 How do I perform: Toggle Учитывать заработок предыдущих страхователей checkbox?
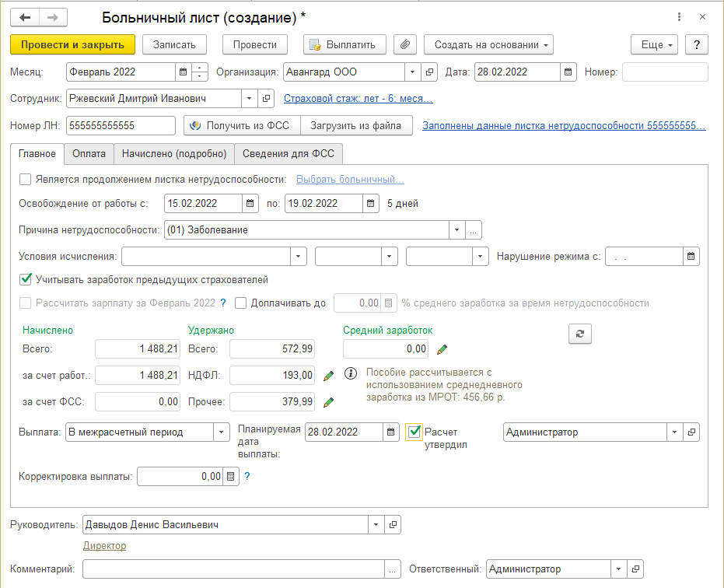pos(26,279)
